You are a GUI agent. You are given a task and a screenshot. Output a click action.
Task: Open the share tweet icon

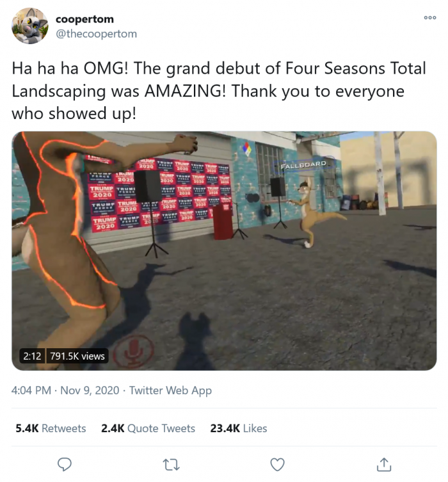pos(383,464)
